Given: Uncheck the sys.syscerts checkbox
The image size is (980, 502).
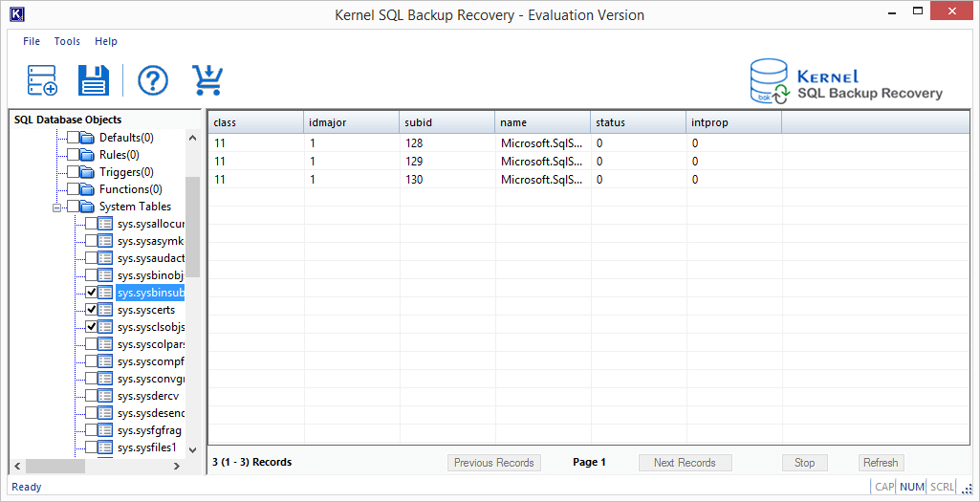Looking at the screenshot, I should (x=91, y=310).
